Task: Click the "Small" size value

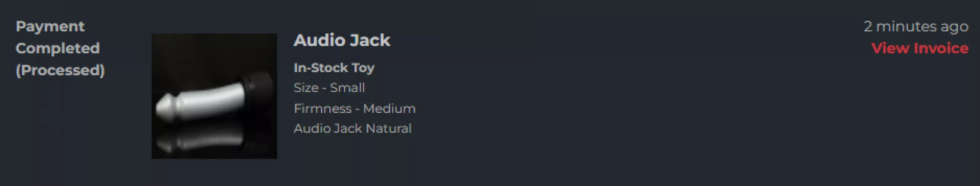Action: point(347,88)
